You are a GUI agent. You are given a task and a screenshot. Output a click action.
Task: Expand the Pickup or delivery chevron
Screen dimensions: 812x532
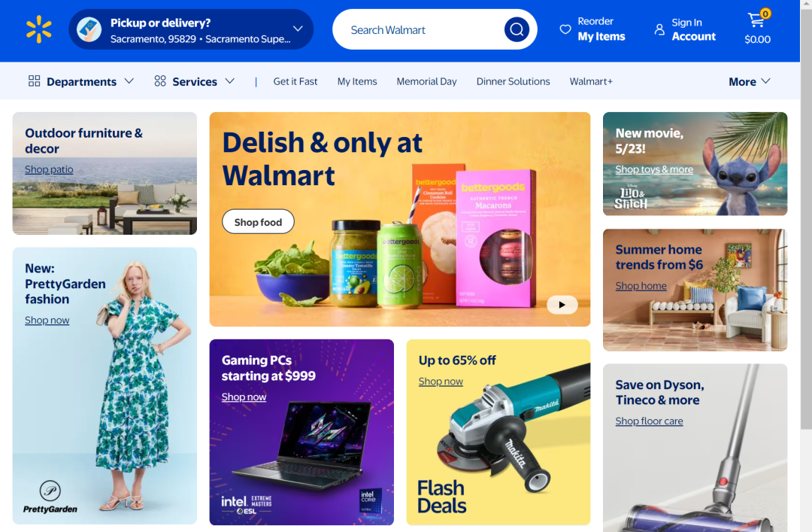click(x=298, y=29)
